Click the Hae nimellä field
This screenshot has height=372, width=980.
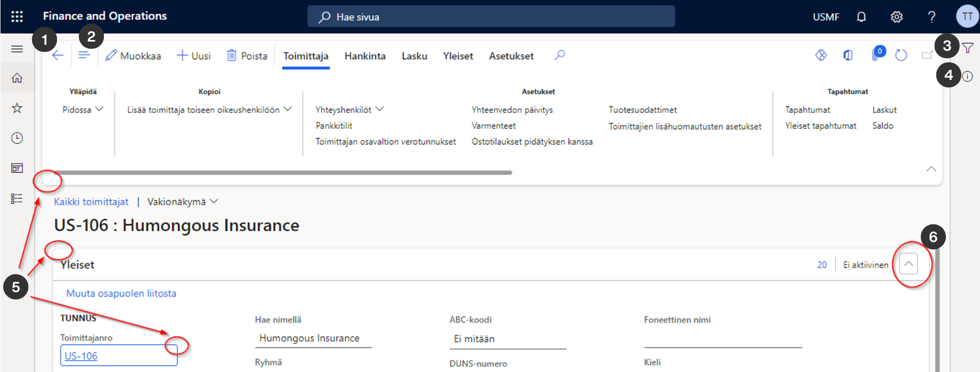click(x=313, y=338)
